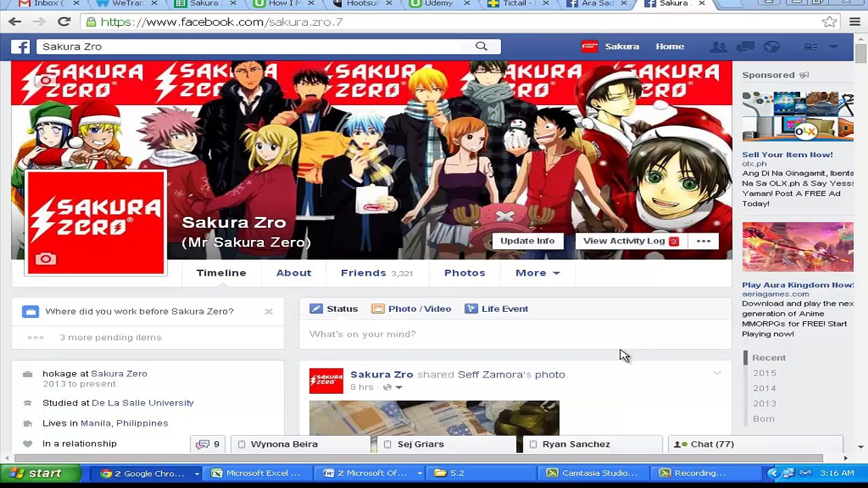868x488 pixels.
Task: Jump to 2014 in the timeline navigator
Action: pyautogui.click(x=764, y=388)
